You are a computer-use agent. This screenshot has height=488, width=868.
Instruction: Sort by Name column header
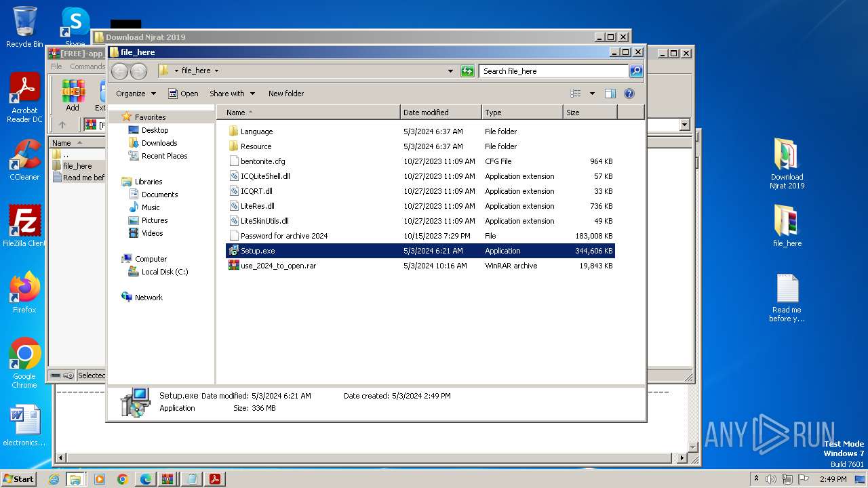[x=309, y=113]
